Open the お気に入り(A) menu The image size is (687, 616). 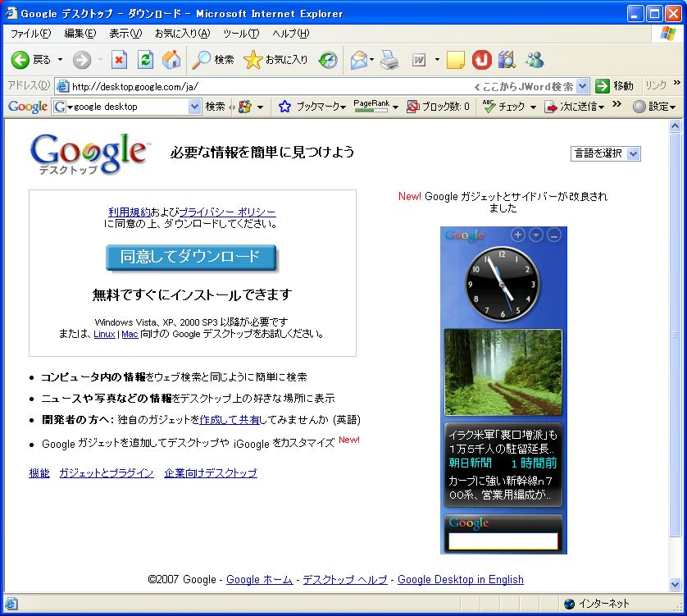coord(182,34)
